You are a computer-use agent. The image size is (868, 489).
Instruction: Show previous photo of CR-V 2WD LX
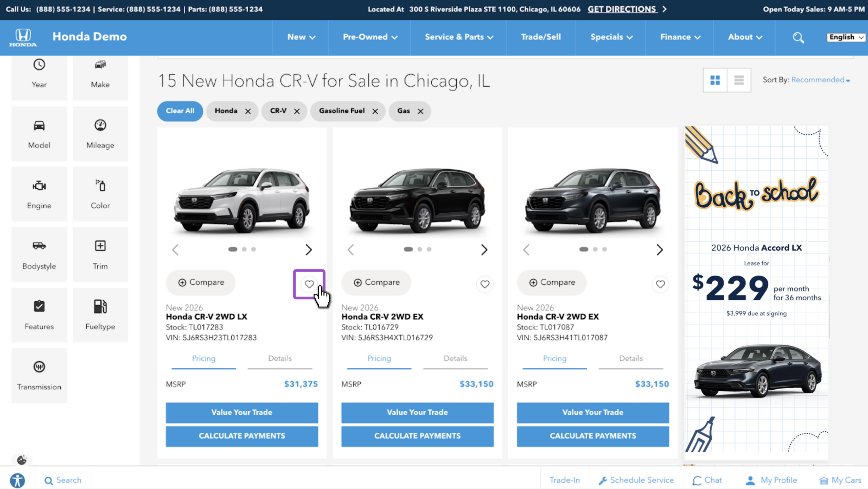click(175, 250)
